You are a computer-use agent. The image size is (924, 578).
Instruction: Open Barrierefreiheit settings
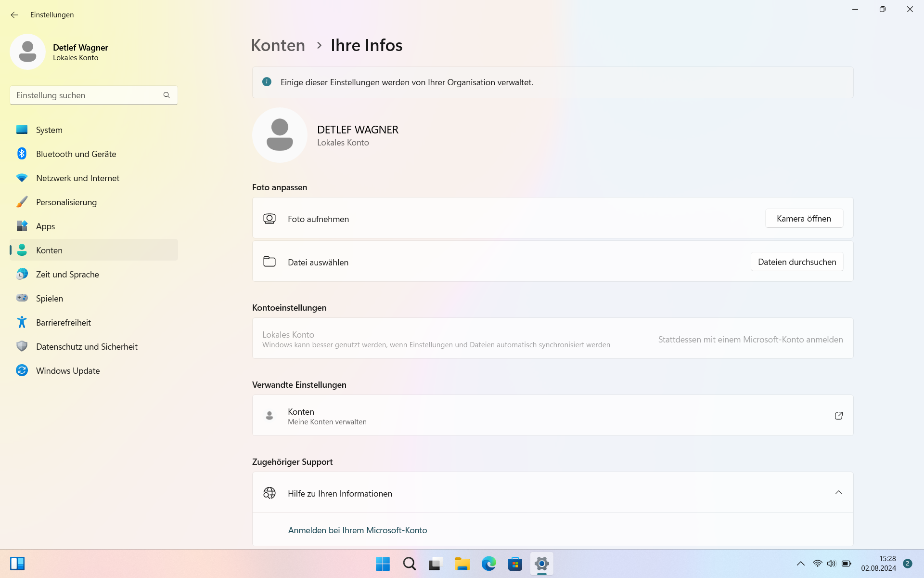[x=64, y=322]
